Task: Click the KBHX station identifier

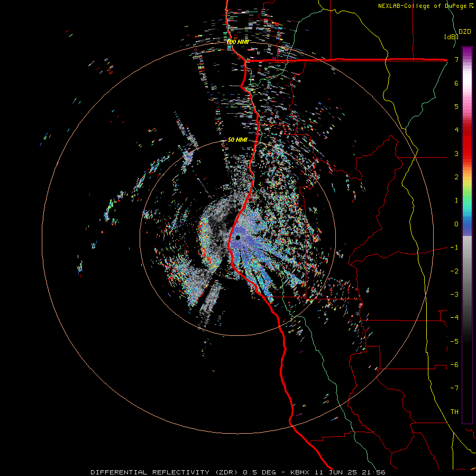Action: 300,472
